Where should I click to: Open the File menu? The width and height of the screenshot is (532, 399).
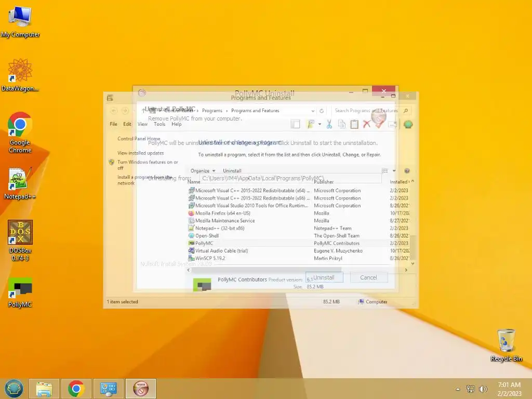113,124
